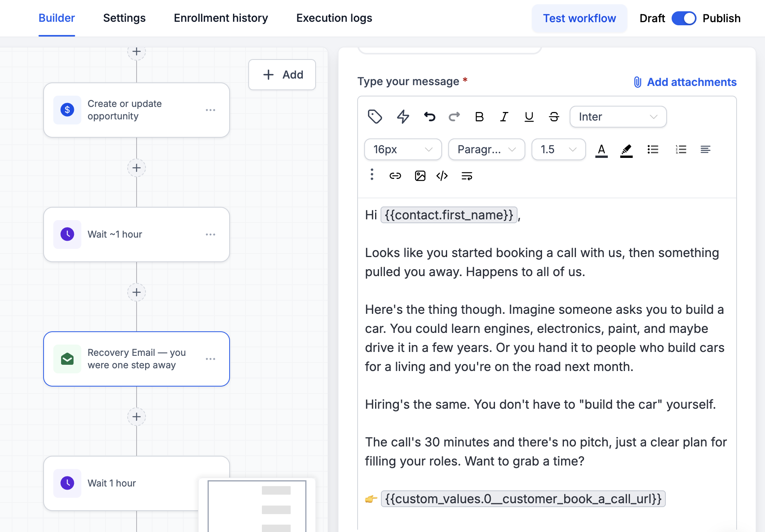Click the dollar icon on opportunity step
This screenshot has height=532, width=765.
click(67, 110)
